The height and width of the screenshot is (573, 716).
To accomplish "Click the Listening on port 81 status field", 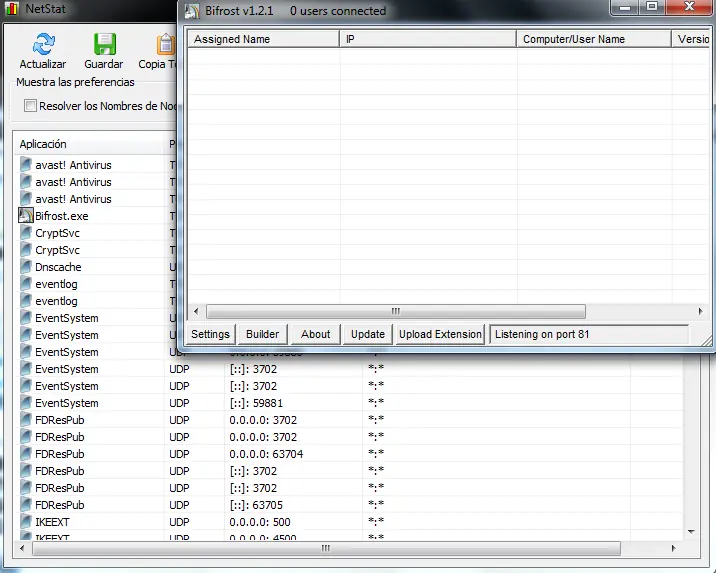I will 589,334.
